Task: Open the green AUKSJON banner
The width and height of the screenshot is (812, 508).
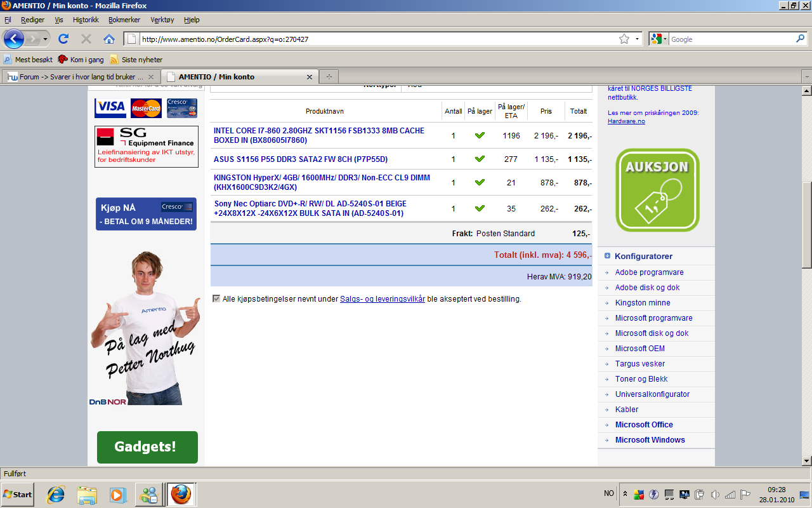Action: pos(657,190)
